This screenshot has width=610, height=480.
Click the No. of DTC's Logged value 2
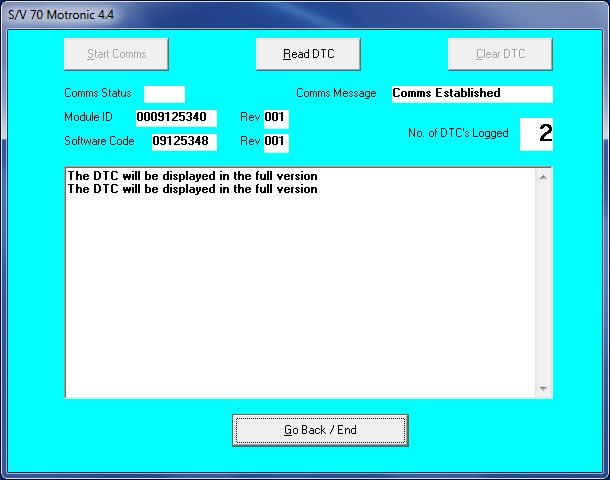point(536,134)
